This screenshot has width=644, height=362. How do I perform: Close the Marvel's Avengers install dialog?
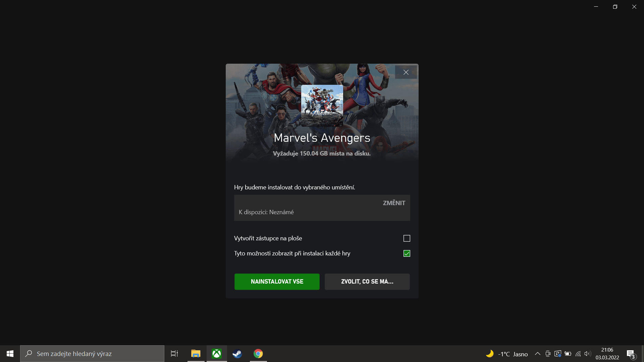406,72
